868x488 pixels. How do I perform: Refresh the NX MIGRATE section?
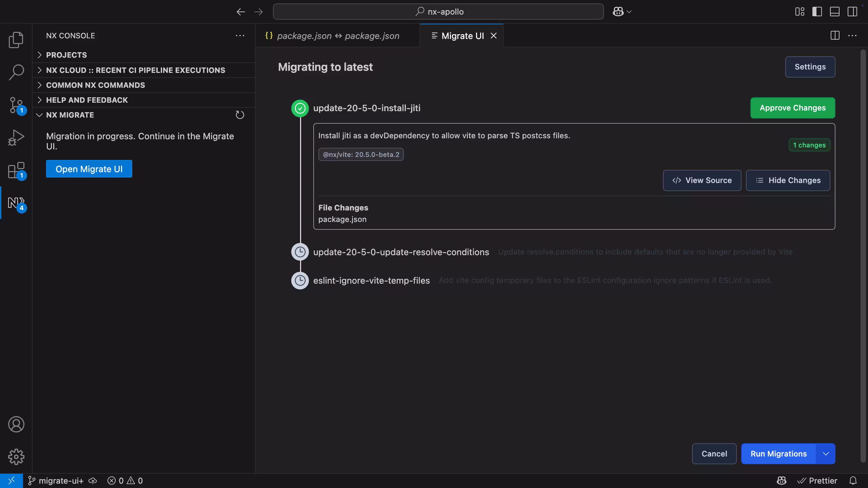(x=240, y=115)
